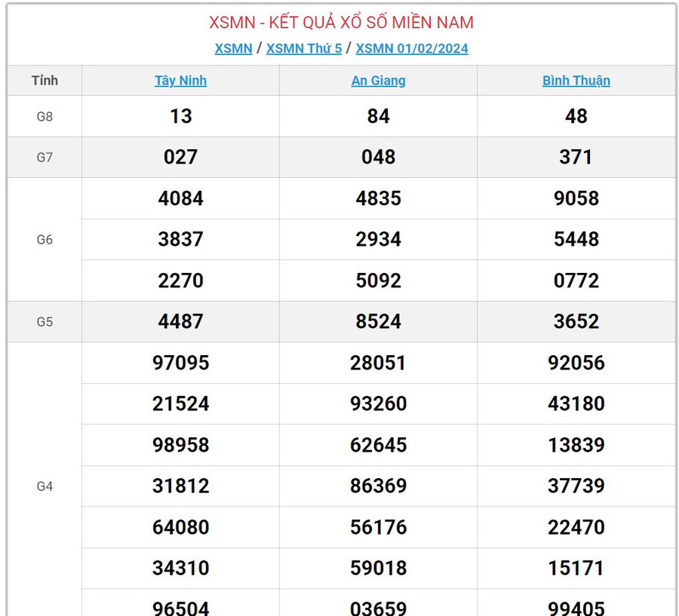The width and height of the screenshot is (679, 616).
Task: Click the Tỉnh column header cell
Action: pos(45,81)
